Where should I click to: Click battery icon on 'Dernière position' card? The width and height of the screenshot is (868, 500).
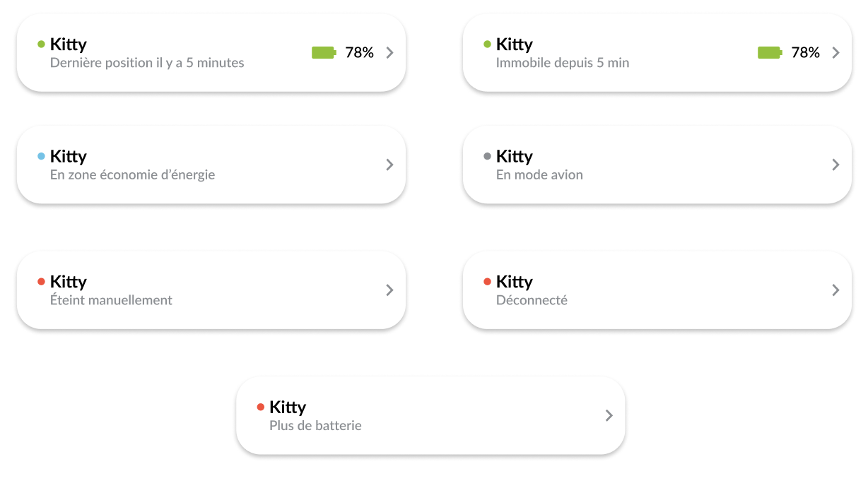click(324, 52)
